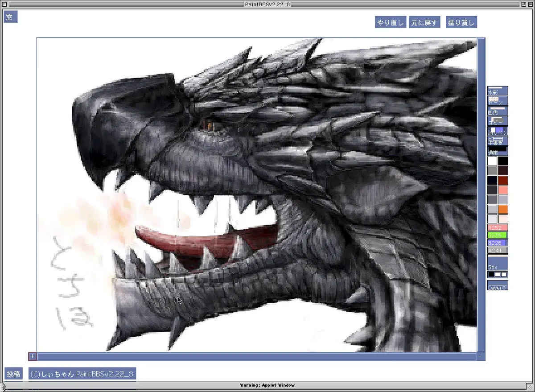Open the (C)しぃちゃん PaintBBSv2.22_8 credit link
This screenshot has height=392, width=535.
pyautogui.click(x=82, y=374)
